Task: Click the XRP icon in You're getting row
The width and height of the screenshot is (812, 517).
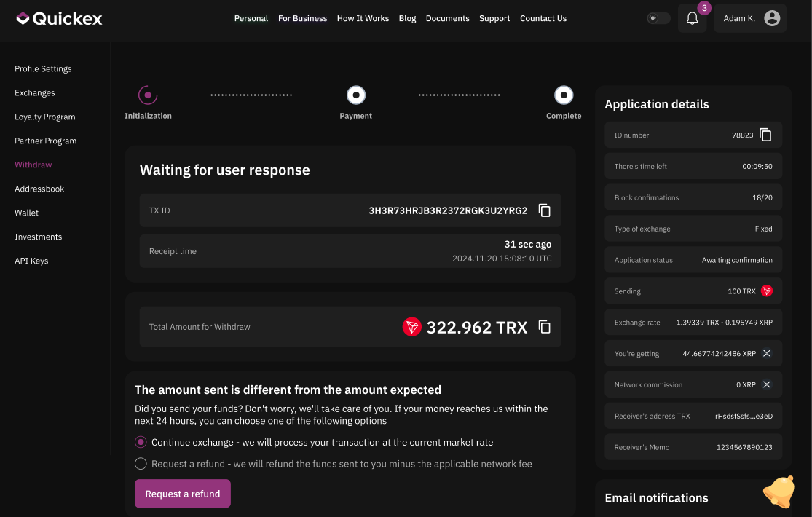Action: coord(766,353)
